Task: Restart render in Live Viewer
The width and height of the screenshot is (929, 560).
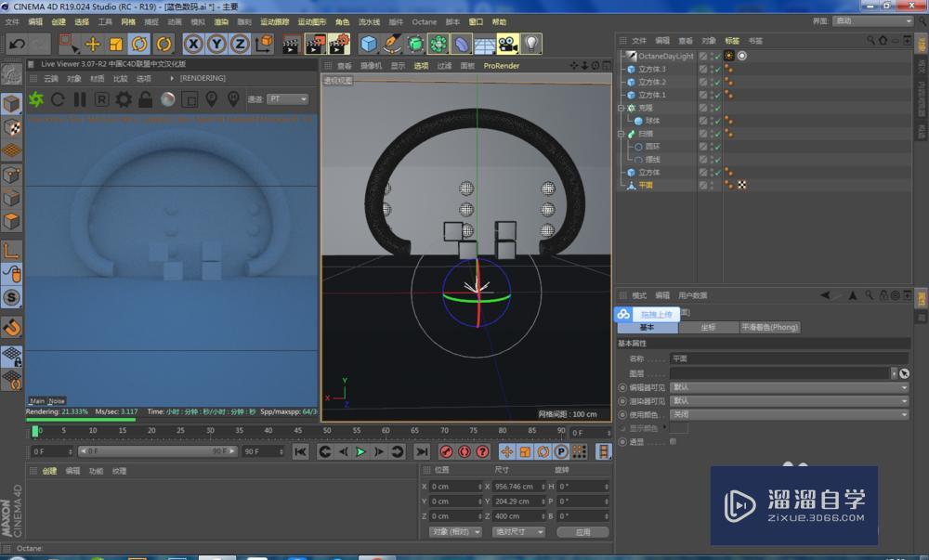Action: coord(58,99)
